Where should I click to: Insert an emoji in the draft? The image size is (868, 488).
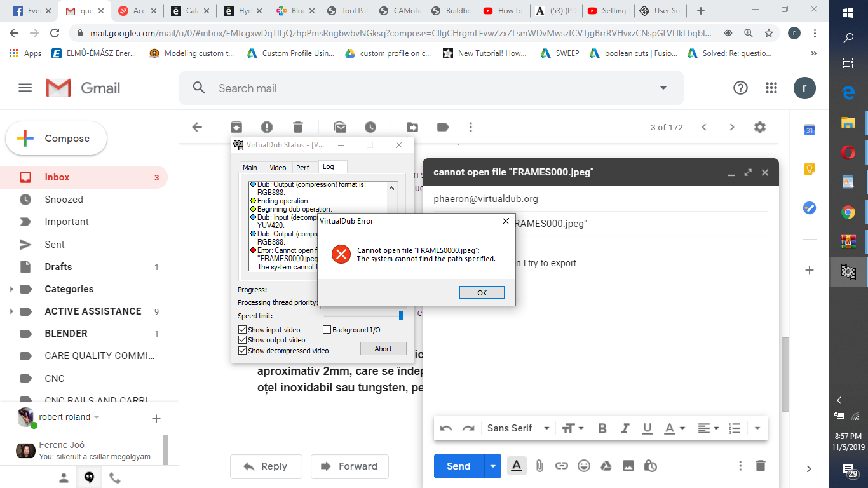[584, 466]
